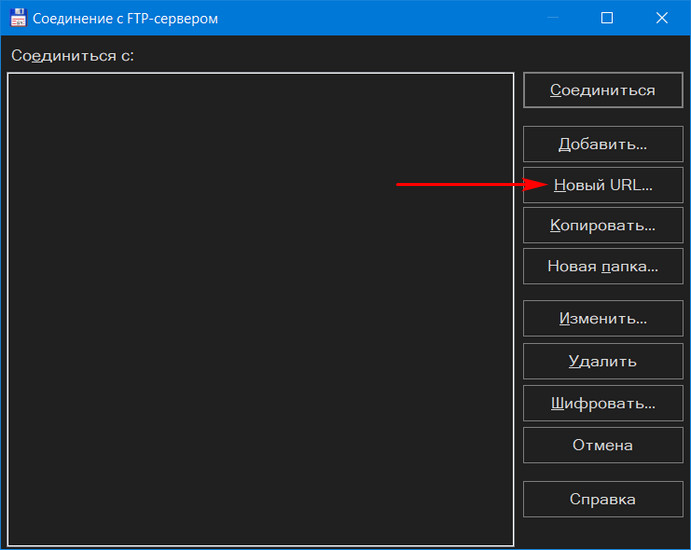Close the FTP connection window
The width and height of the screenshot is (691, 550).
coord(662,18)
